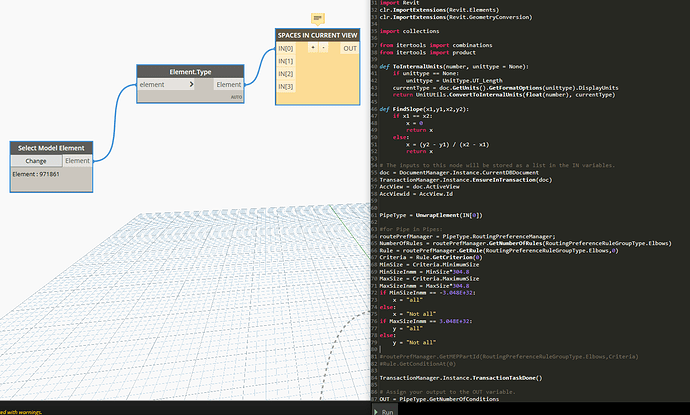Click 'routePrefManager = PipeType.RoutingPreferenceManager;' line
Viewport: 690px width, 415px height.
467,236
